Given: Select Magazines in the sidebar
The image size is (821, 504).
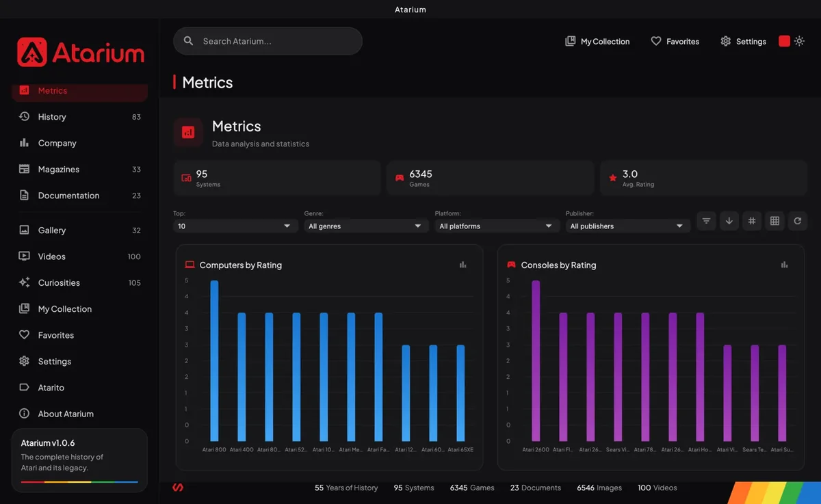Looking at the screenshot, I should pyautogui.click(x=79, y=169).
